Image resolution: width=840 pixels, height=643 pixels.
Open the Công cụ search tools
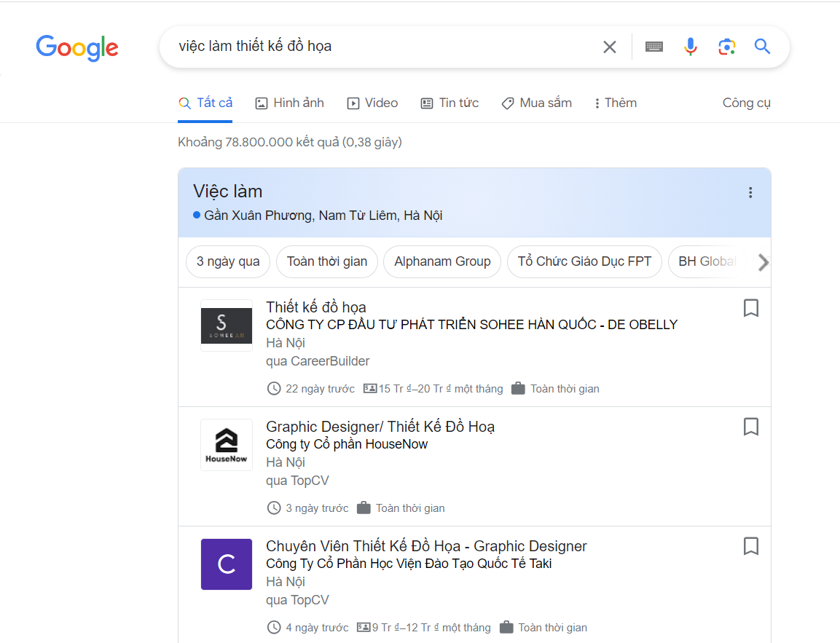(746, 103)
